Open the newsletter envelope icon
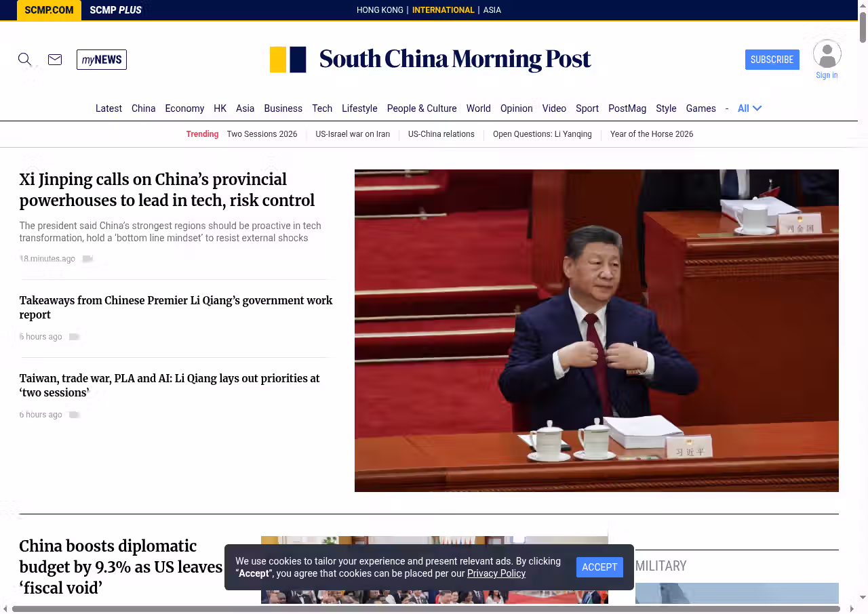Image resolution: width=868 pixels, height=614 pixels. click(55, 60)
